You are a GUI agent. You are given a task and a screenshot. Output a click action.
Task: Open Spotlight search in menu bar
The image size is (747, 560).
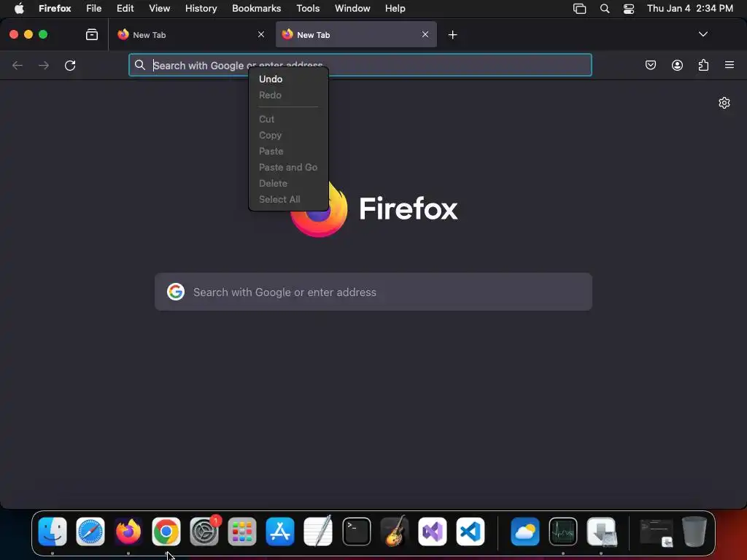pos(605,9)
